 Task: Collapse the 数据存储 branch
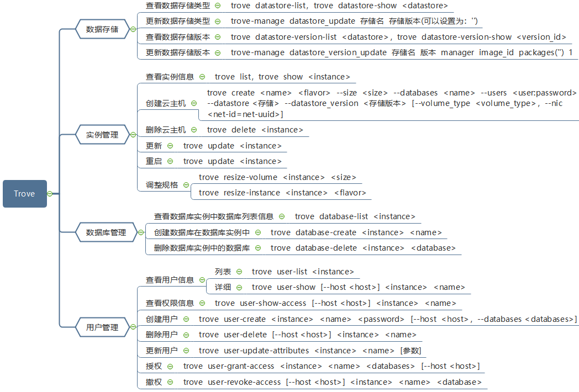click(131, 29)
